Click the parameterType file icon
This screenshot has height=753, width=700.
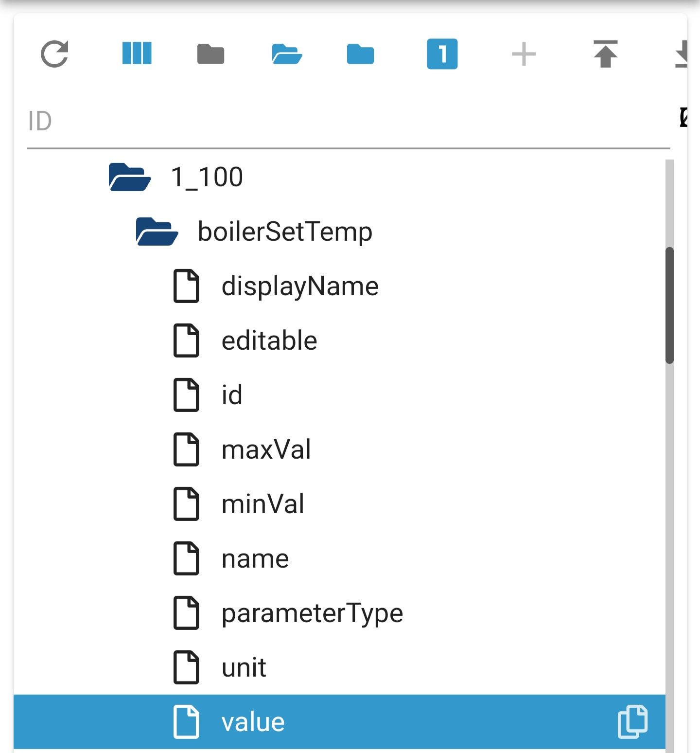186,613
